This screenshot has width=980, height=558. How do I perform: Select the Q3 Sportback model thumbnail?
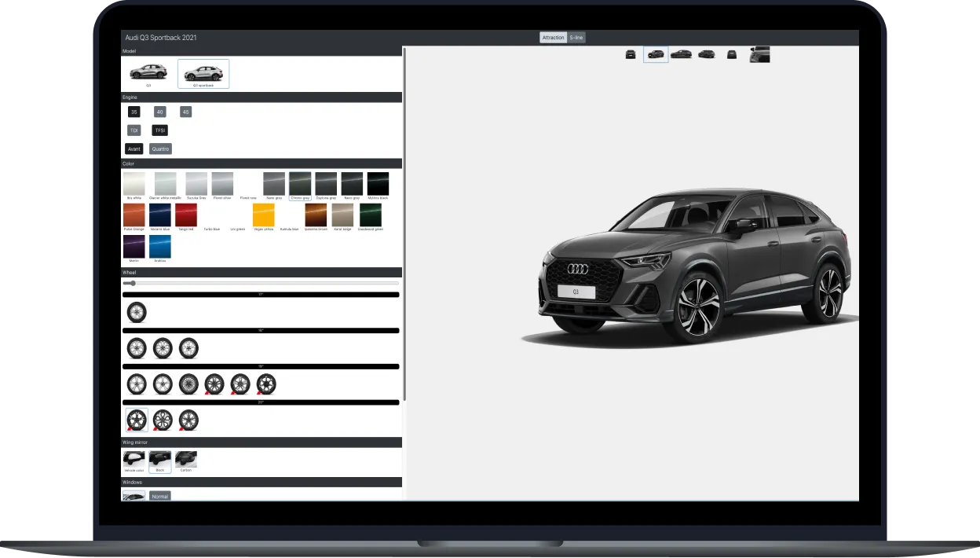click(x=203, y=72)
